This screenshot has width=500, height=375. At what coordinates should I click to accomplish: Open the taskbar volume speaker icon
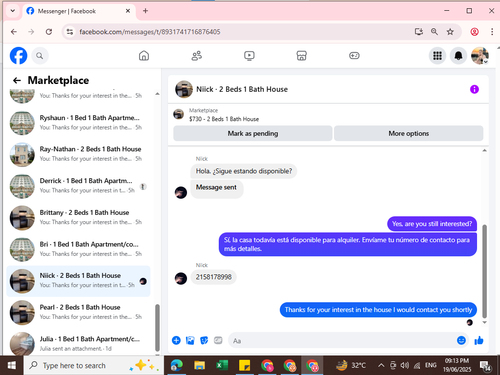405,365
